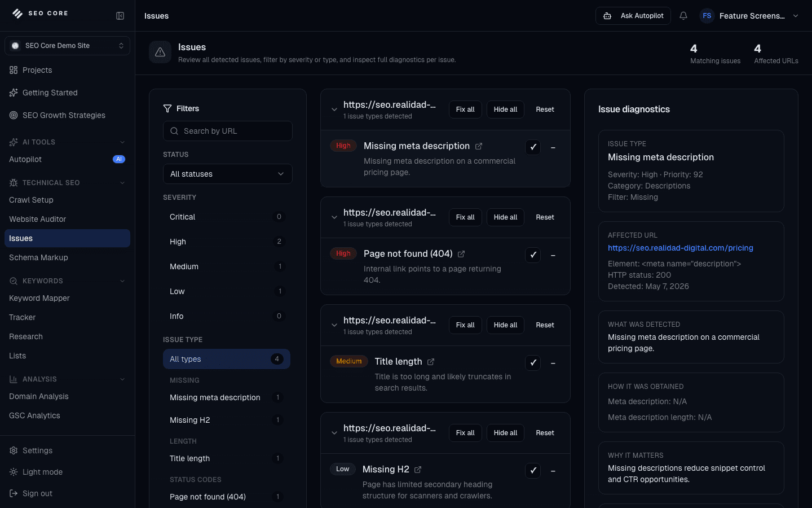This screenshot has height=508, width=812.
Task: Click Hide all for Missing H2 group
Action: (x=505, y=433)
